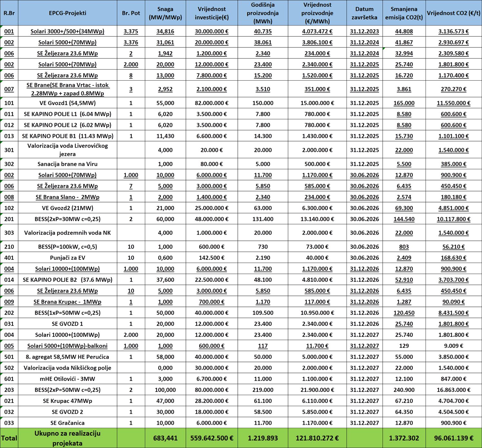
Task: Click the "Sanacija brane na Viru" cell
Action: (x=67, y=164)
